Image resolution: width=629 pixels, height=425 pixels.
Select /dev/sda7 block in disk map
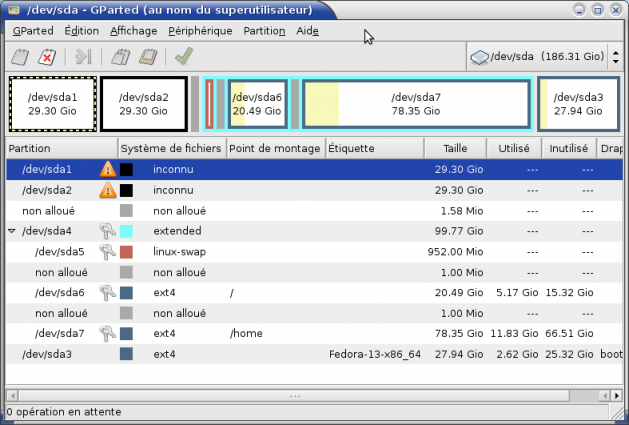tap(416, 104)
